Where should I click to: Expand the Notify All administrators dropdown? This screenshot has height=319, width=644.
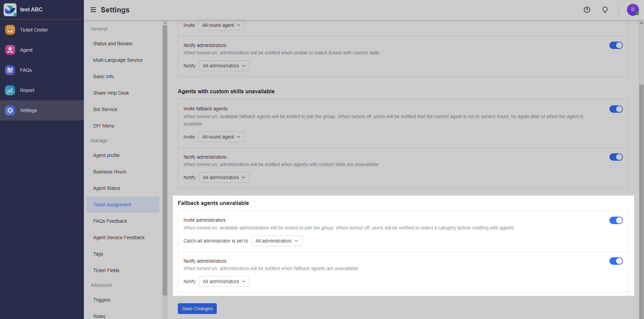[x=224, y=281]
